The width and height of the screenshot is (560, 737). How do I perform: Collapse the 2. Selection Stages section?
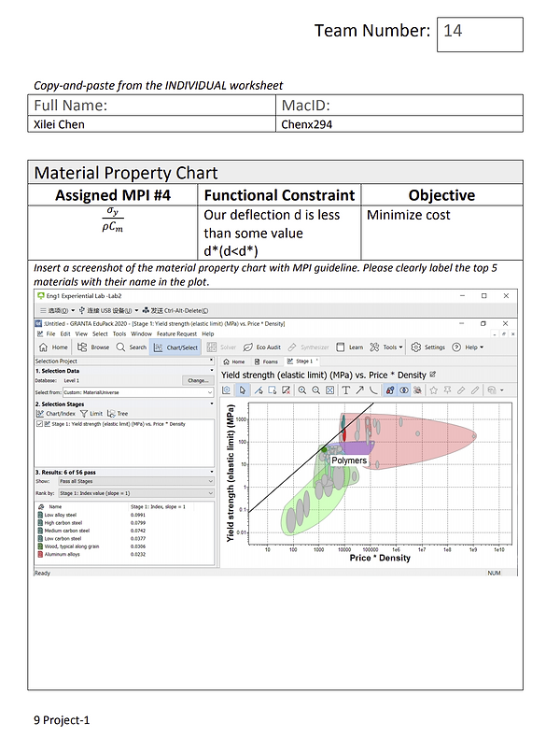coord(212,404)
